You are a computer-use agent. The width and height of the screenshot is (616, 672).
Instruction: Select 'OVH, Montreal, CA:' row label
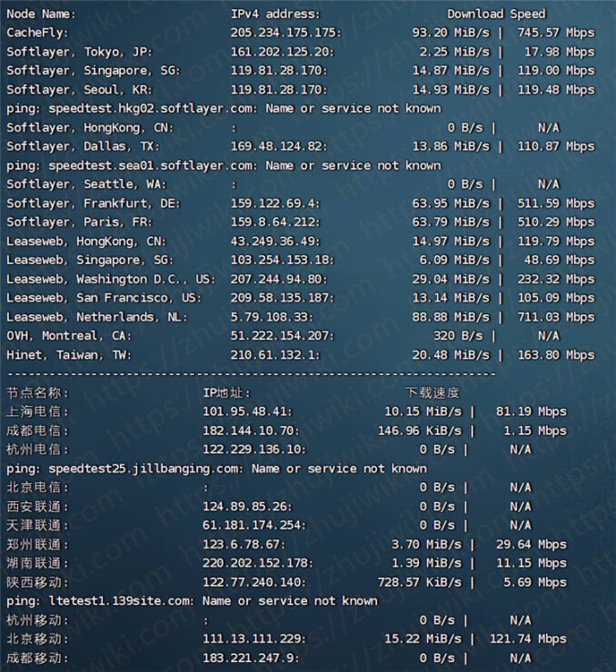[69, 336]
